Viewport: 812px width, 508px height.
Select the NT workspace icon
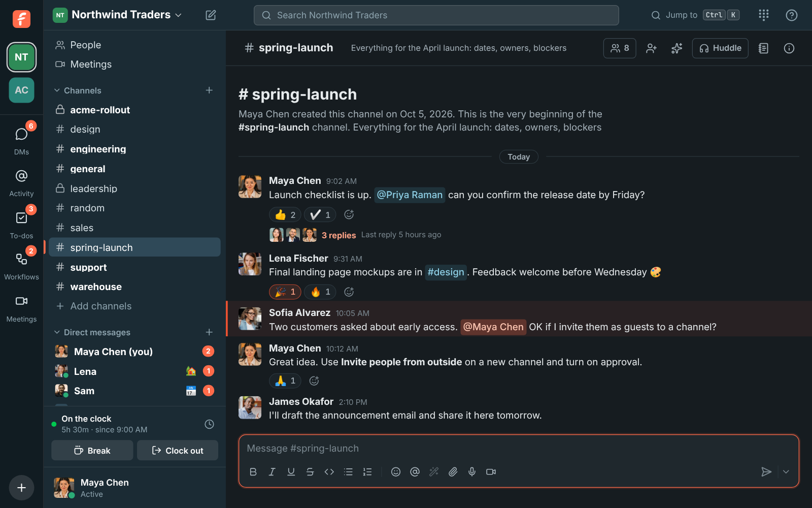pyautogui.click(x=21, y=57)
